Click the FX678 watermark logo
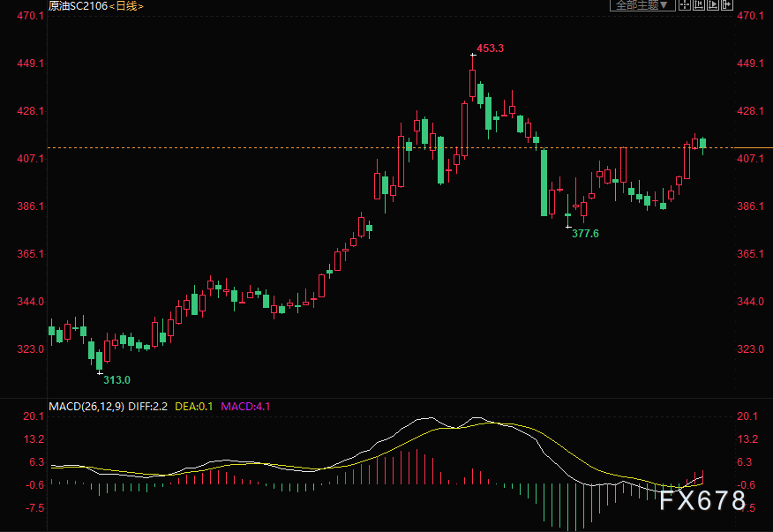773x532 pixels. 703,502
